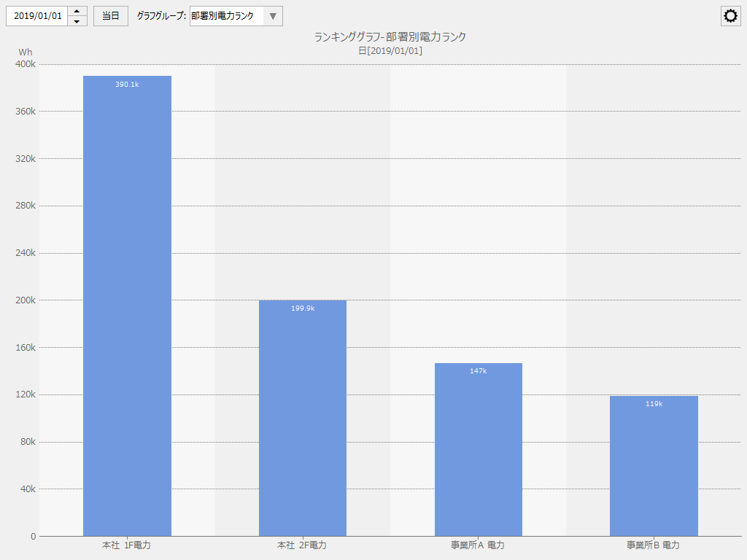The image size is (747, 560).
Task: Click the 390.1k value label
Action: 127,85
